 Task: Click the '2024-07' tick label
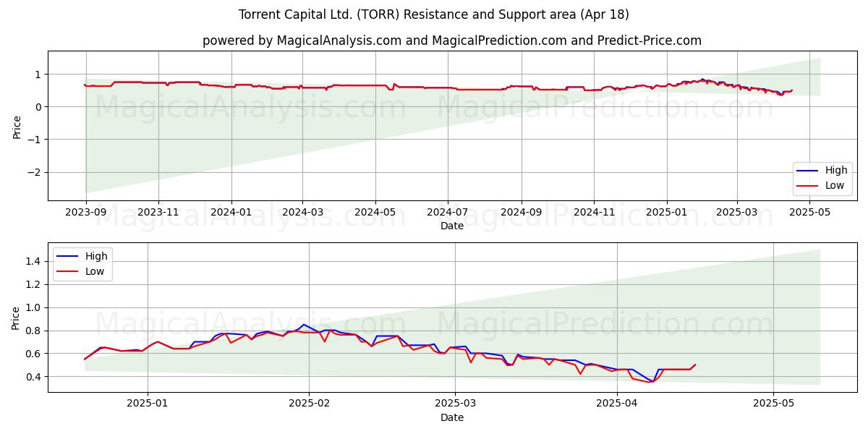[448, 213]
